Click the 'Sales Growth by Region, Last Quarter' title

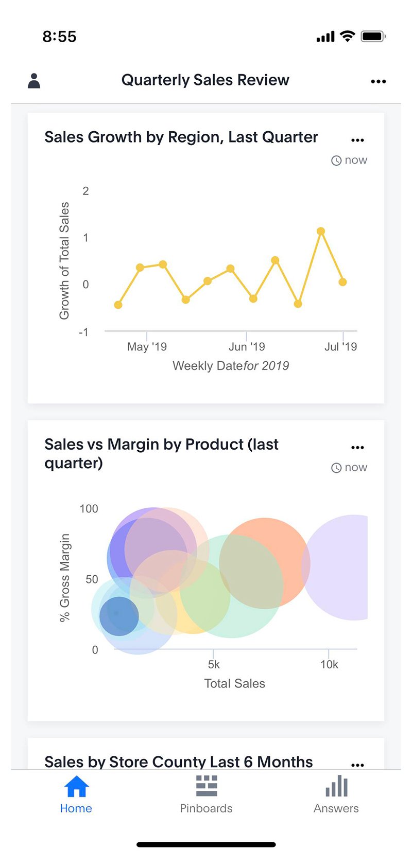[x=181, y=137]
